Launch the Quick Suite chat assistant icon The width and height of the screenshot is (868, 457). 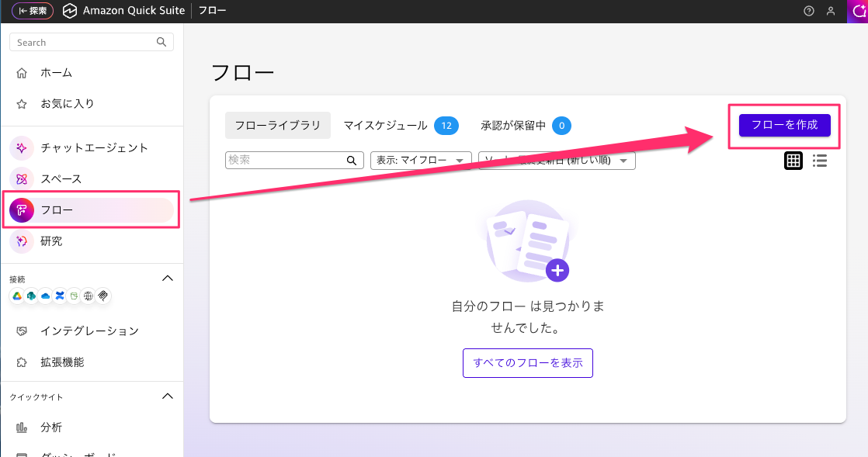tap(857, 11)
